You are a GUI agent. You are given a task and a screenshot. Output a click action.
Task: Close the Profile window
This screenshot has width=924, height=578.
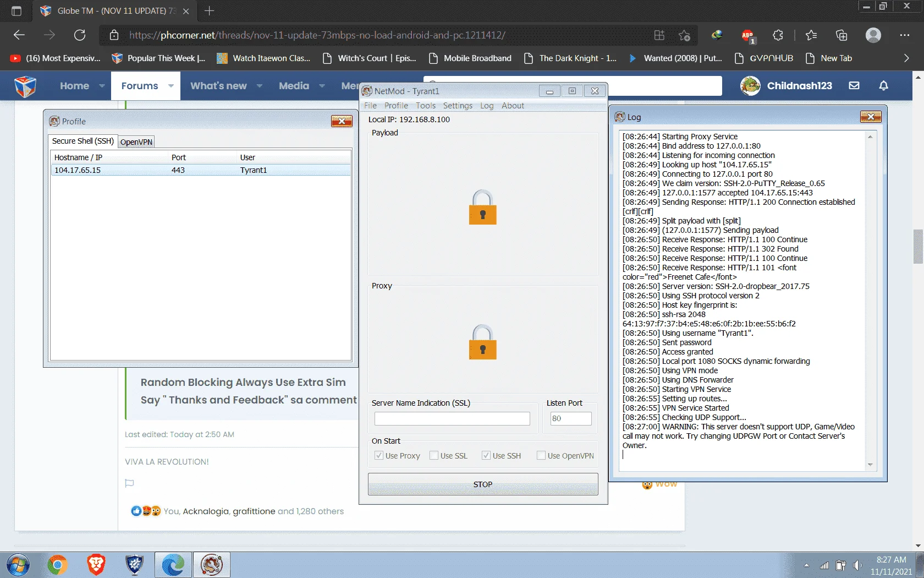342,121
